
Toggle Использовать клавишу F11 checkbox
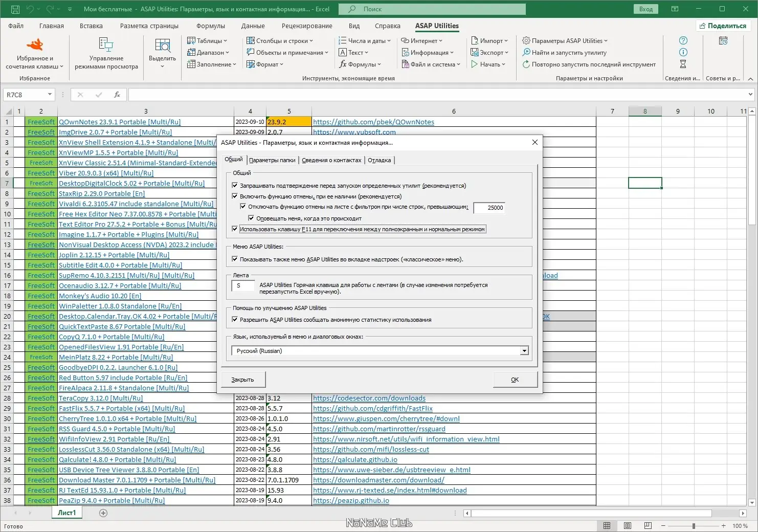point(235,229)
